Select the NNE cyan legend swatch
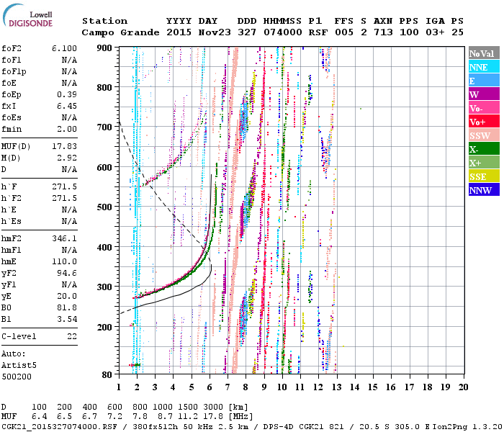Viewport: 504px width, 432px height. coord(484,67)
